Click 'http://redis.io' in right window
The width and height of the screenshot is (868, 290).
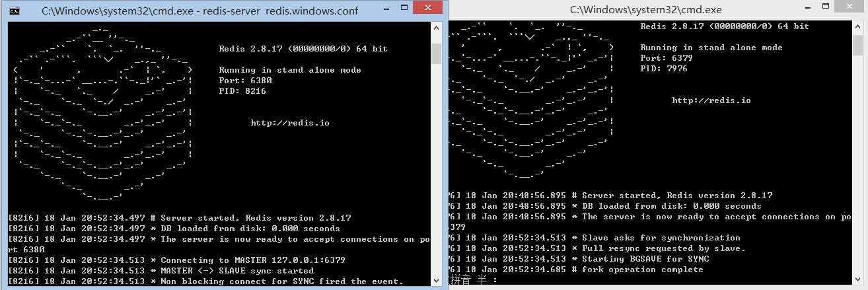(x=711, y=100)
